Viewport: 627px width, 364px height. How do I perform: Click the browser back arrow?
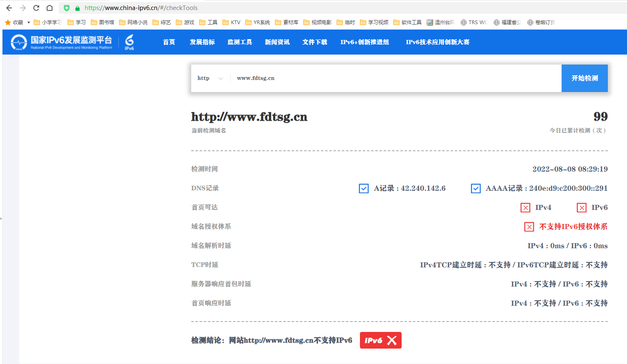9,8
